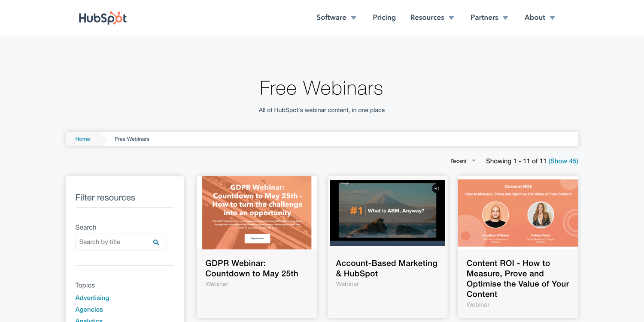Screen dimensions: 644x322
Task: Click the speaker icon on the ABM video
Action: pos(436,188)
